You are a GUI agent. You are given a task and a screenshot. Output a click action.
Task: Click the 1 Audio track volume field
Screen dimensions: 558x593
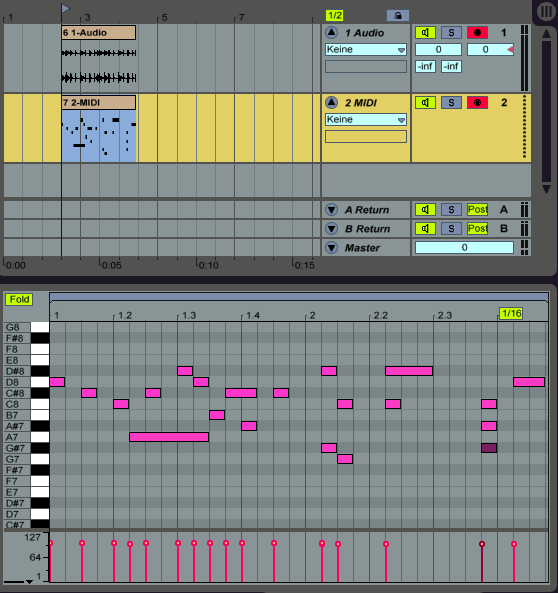coord(438,50)
